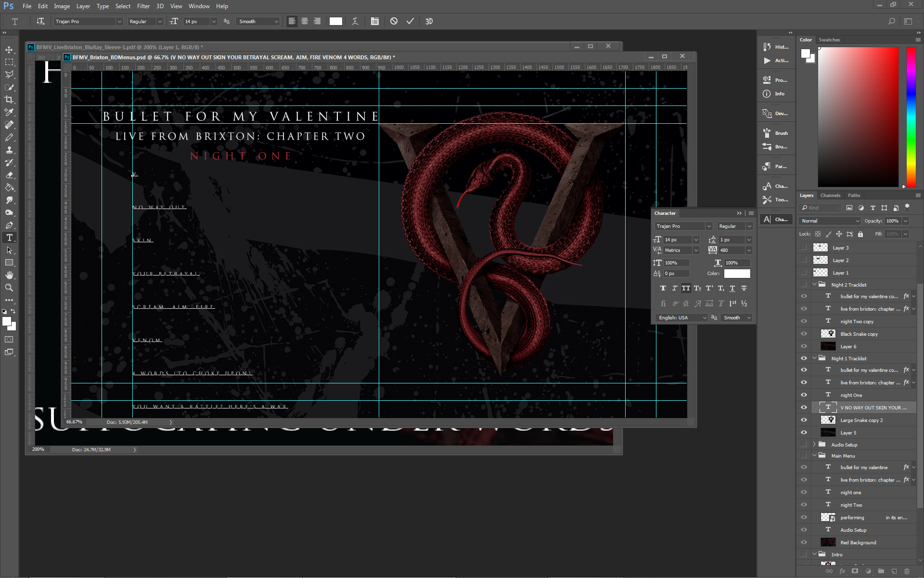Select the Type tool in toolbar
Viewport: 924px width, 578px height.
(x=9, y=238)
